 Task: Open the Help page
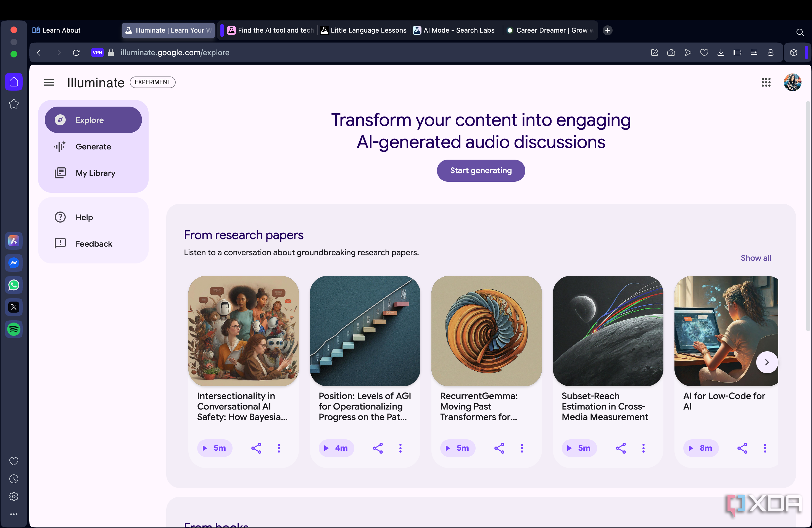pyautogui.click(x=93, y=217)
